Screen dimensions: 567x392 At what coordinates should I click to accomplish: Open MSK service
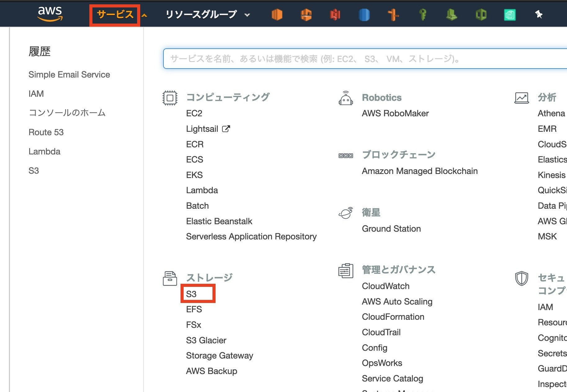pos(547,236)
